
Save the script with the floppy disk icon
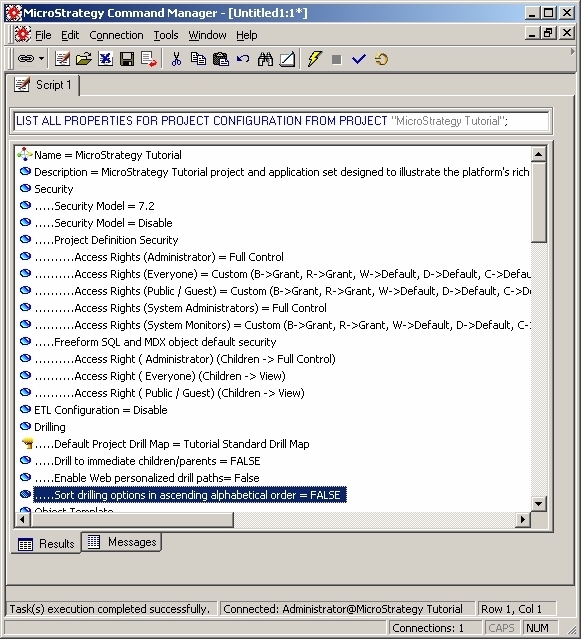coord(127,59)
